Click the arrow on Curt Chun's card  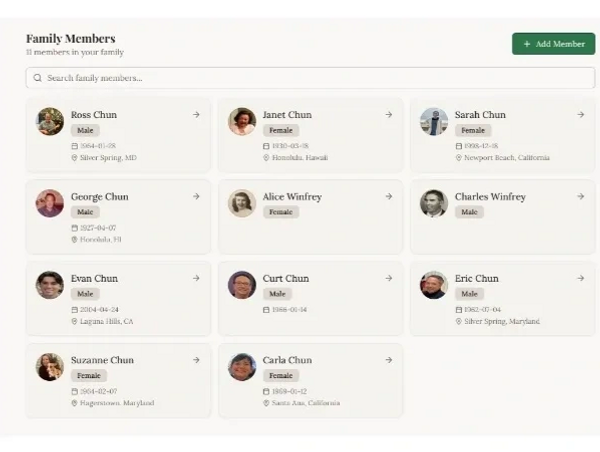tap(388, 279)
